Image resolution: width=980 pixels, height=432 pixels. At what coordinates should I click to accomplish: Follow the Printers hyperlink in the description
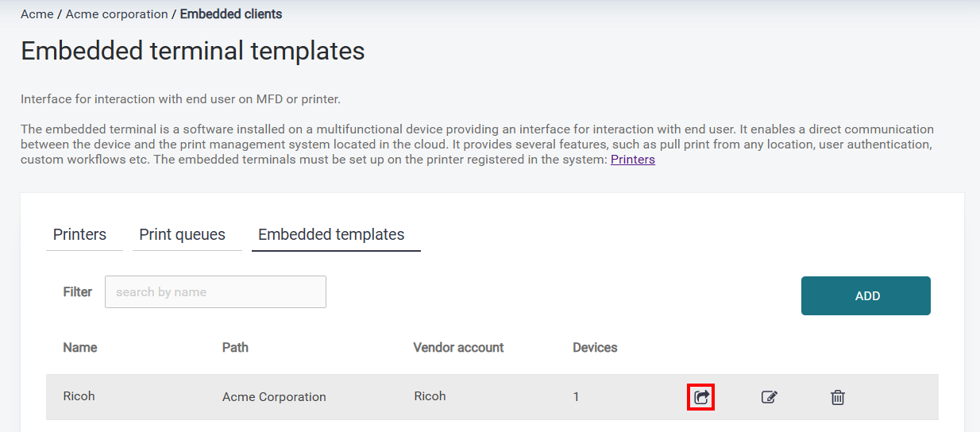[x=632, y=160]
